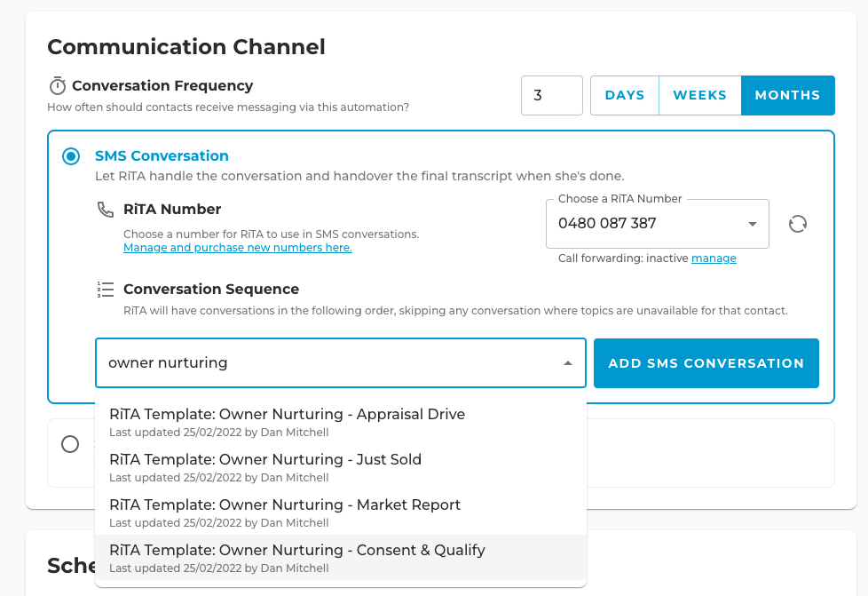
Task: Set frequency unit to Months
Action: [788, 95]
